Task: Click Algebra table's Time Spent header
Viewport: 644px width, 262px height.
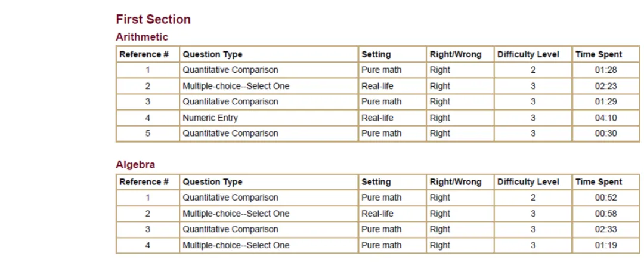Action: [x=598, y=182]
